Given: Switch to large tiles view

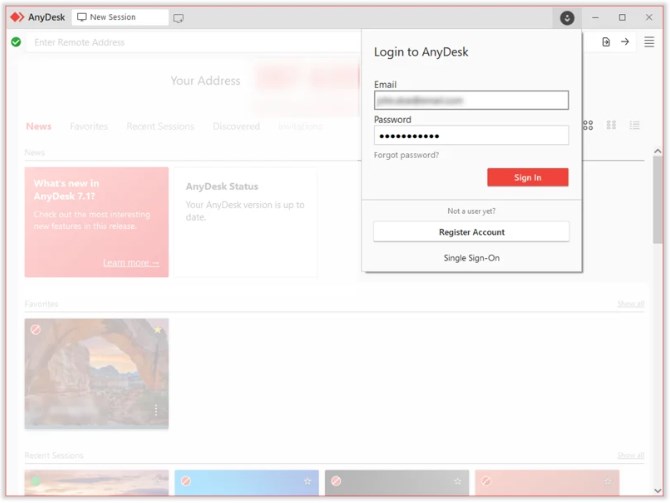Looking at the screenshot, I should (x=588, y=125).
